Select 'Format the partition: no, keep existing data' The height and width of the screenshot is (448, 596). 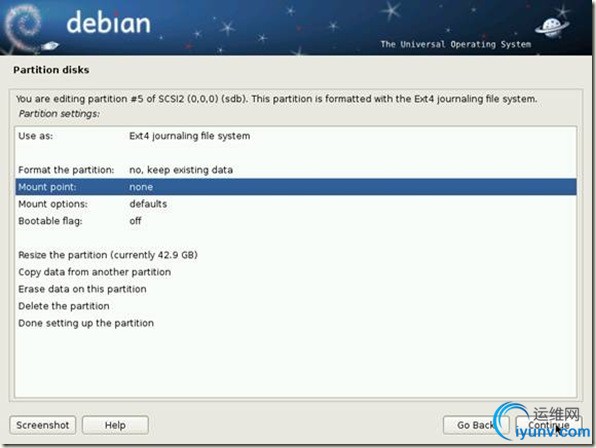(x=296, y=170)
